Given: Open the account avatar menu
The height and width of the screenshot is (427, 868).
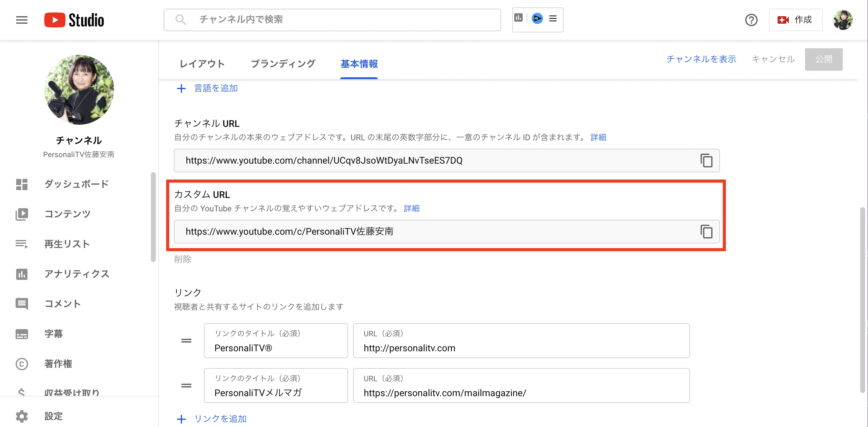Looking at the screenshot, I should click(x=843, y=20).
